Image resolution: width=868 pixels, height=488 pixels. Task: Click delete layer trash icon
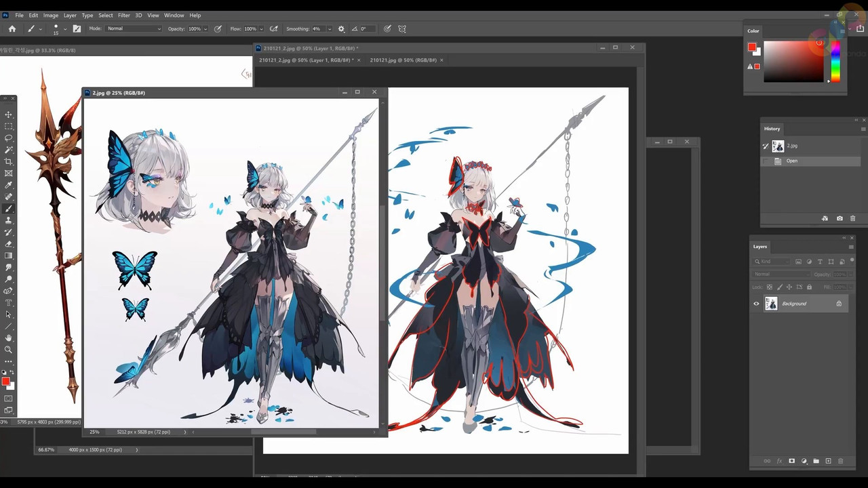[x=840, y=461]
